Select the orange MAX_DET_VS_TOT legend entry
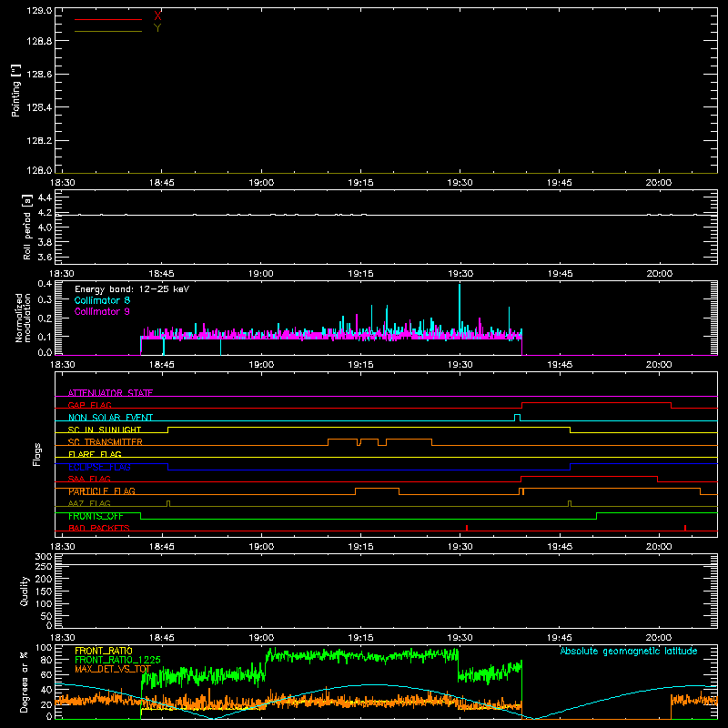 click(x=113, y=669)
